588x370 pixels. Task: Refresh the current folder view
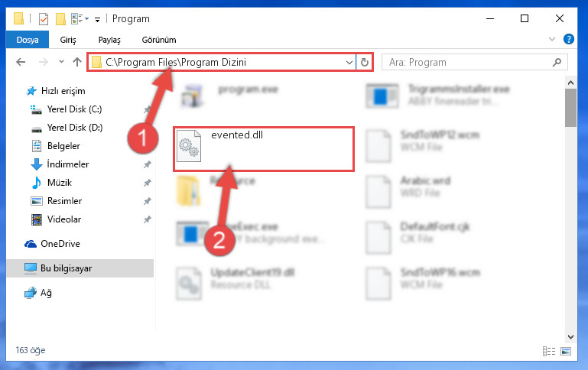pos(365,62)
